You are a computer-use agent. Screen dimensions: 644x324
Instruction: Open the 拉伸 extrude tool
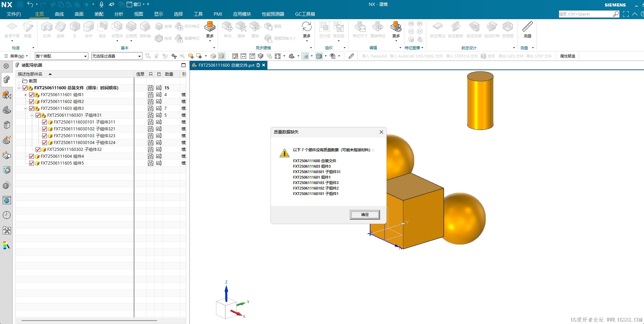click(47, 27)
